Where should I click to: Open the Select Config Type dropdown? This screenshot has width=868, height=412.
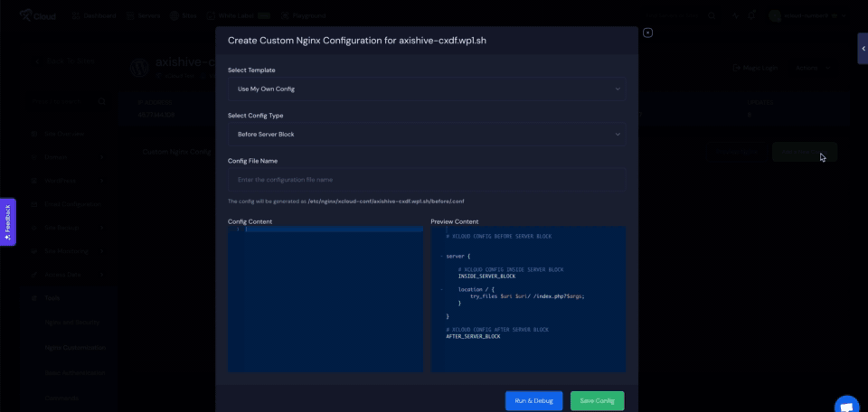[x=427, y=135]
